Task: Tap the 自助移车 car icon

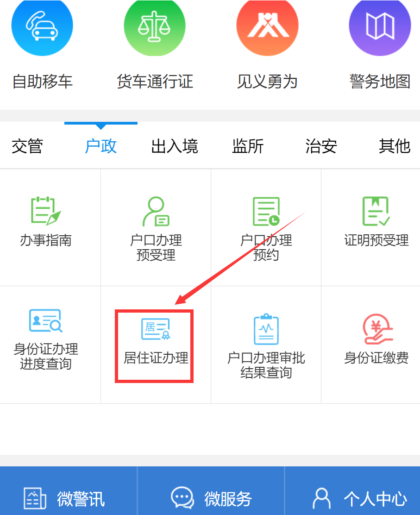Action: pos(42,27)
